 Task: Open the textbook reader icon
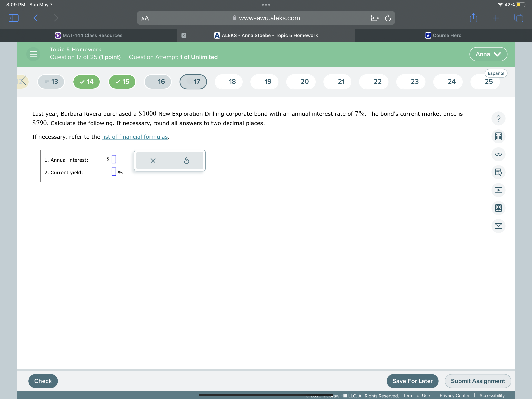point(498,208)
